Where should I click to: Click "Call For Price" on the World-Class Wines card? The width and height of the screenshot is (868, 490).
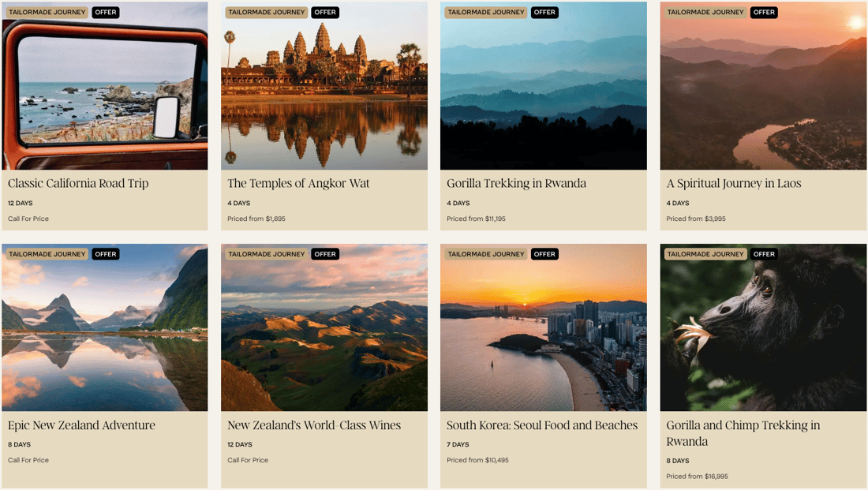click(x=248, y=460)
